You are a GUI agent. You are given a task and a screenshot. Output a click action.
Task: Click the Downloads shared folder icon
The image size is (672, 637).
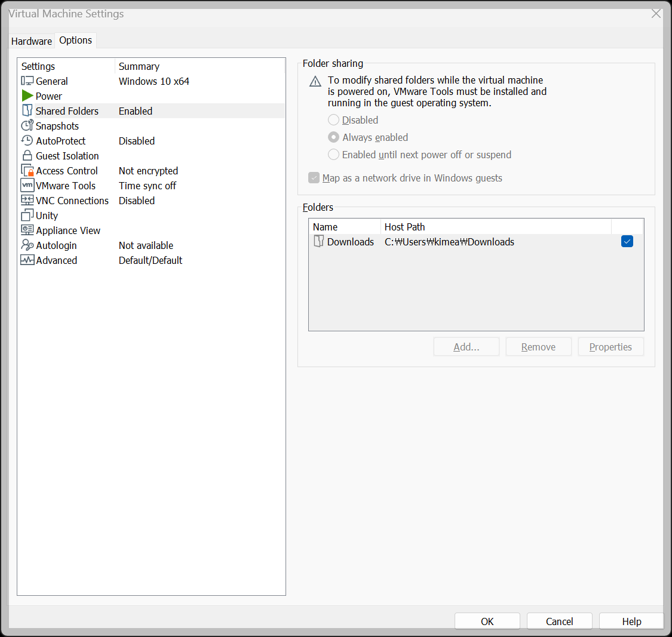[x=318, y=242]
